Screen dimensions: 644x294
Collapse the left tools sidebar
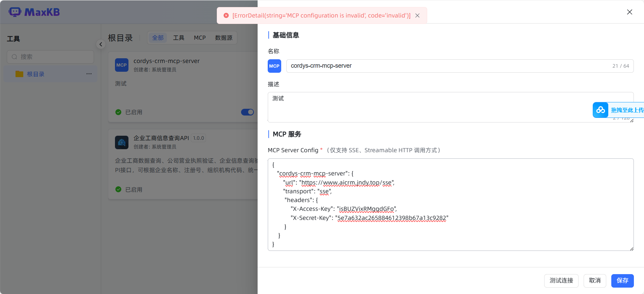pyautogui.click(x=100, y=44)
